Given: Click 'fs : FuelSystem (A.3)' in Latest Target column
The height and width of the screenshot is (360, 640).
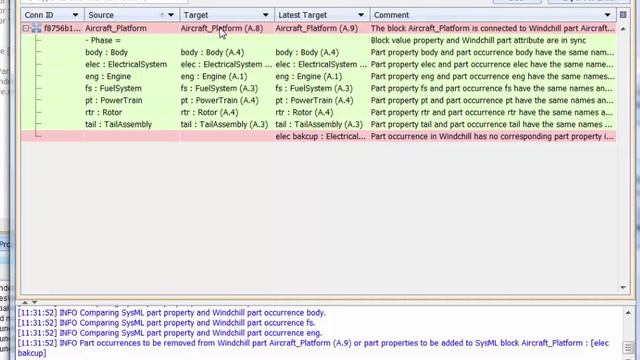Looking at the screenshot, I should (x=314, y=88).
